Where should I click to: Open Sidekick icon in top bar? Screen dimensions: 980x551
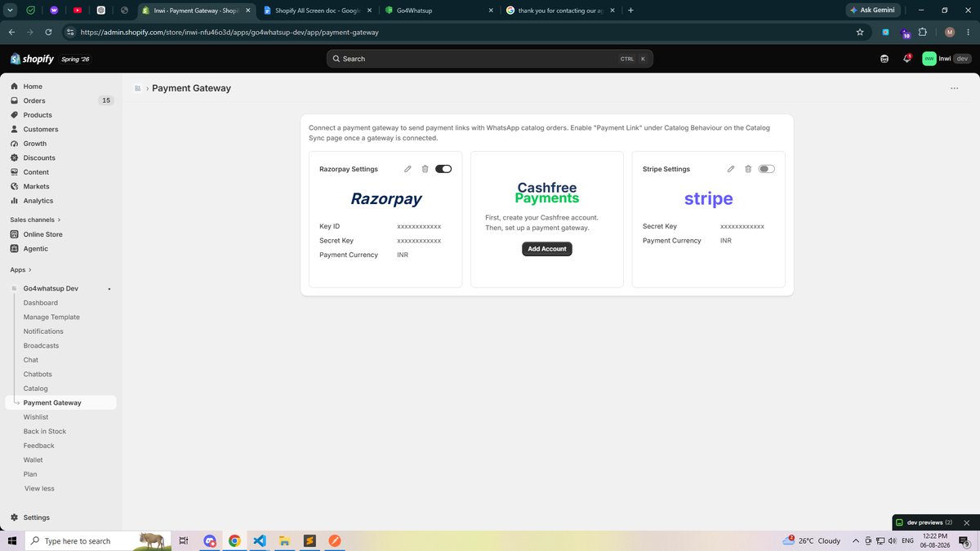[884, 59]
